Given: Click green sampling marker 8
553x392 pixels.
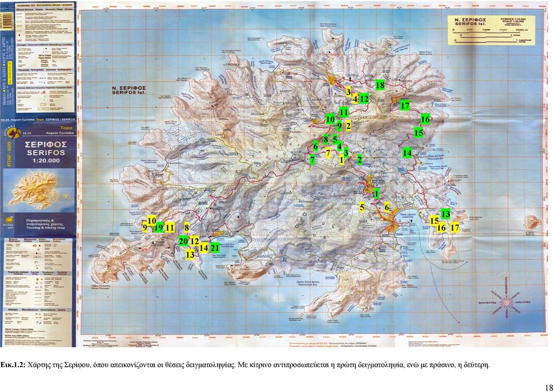Looking at the screenshot, I should pos(325,139).
